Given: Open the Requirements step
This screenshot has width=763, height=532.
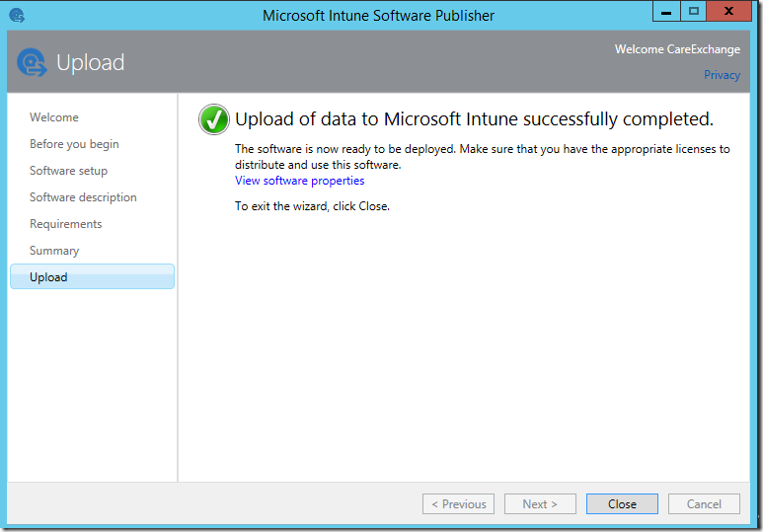Looking at the screenshot, I should point(66,224).
